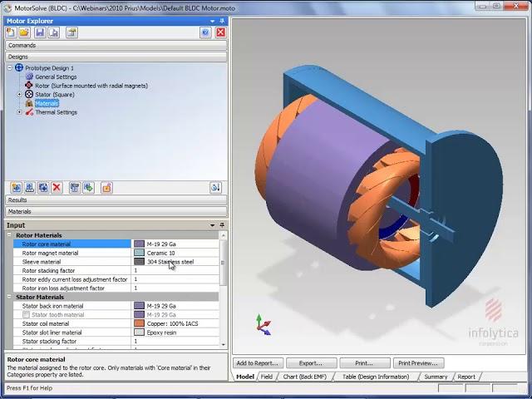The width and height of the screenshot is (532, 399).
Task: Open the Help question mark icon
Action: [205, 32]
